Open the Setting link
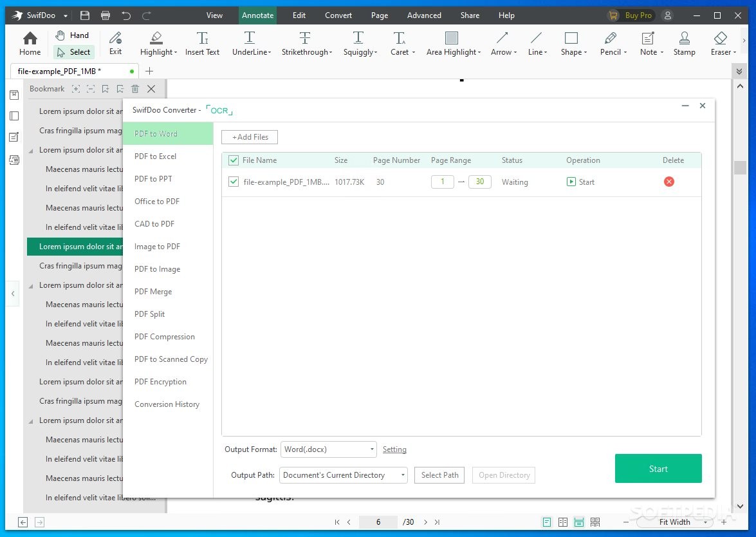The width and height of the screenshot is (756, 537). click(394, 449)
